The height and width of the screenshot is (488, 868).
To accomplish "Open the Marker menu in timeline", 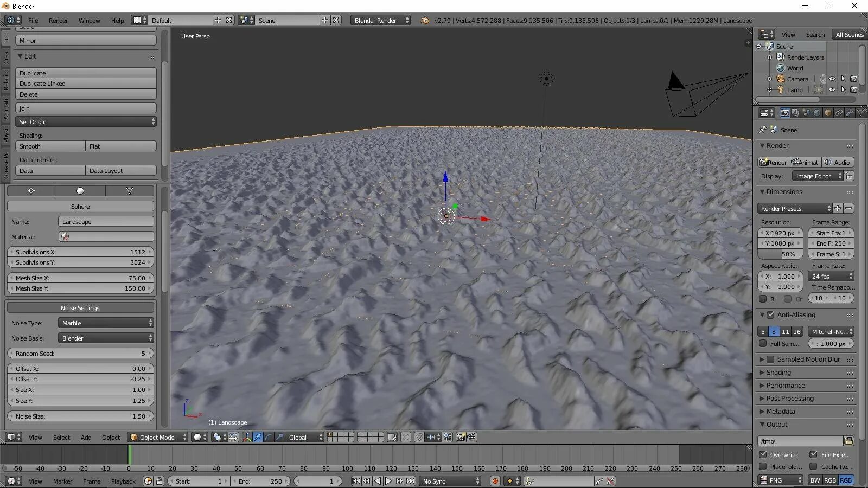I will [x=62, y=481].
